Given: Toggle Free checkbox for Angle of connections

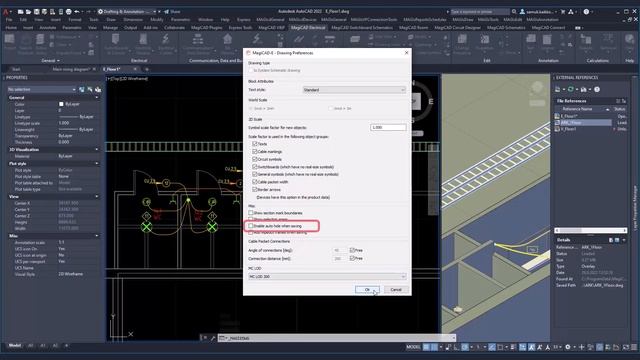Looking at the screenshot, I should tap(352, 250).
